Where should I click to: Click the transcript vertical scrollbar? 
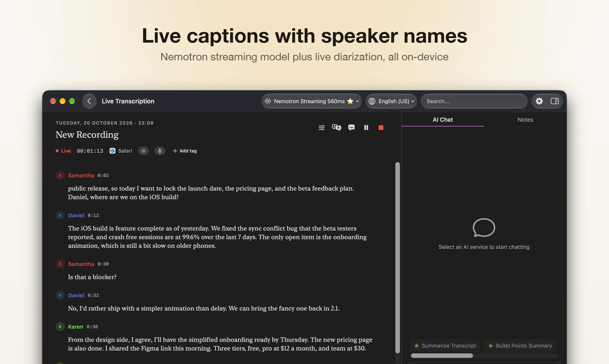[397, 257]
